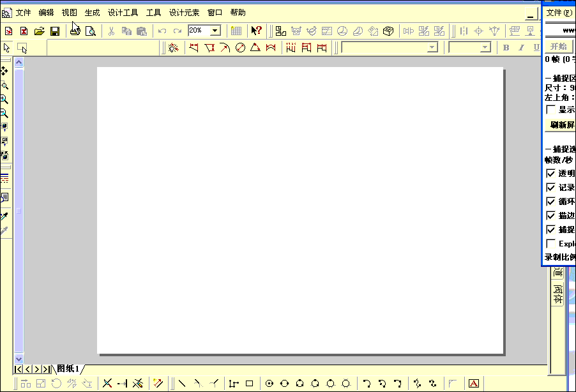Select the line drawing tool in bottom toolbar
This screenshot has height=392, width=576.
pos(182,384)
